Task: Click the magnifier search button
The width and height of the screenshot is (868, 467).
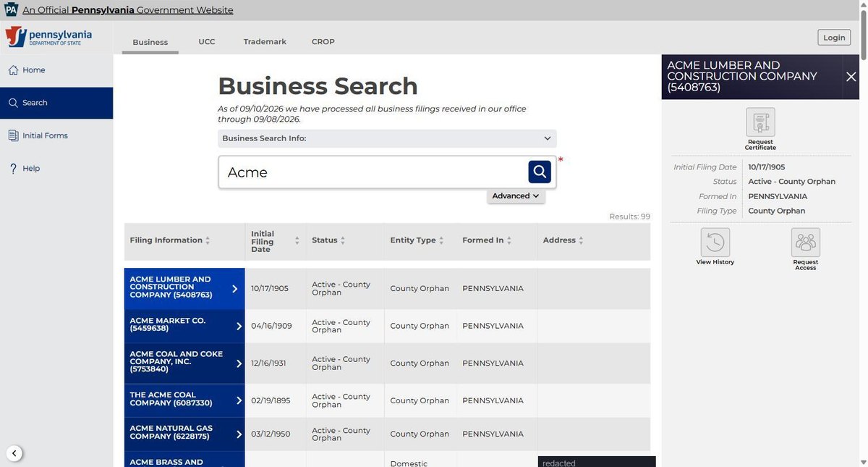Action: (x=540, y=172)
